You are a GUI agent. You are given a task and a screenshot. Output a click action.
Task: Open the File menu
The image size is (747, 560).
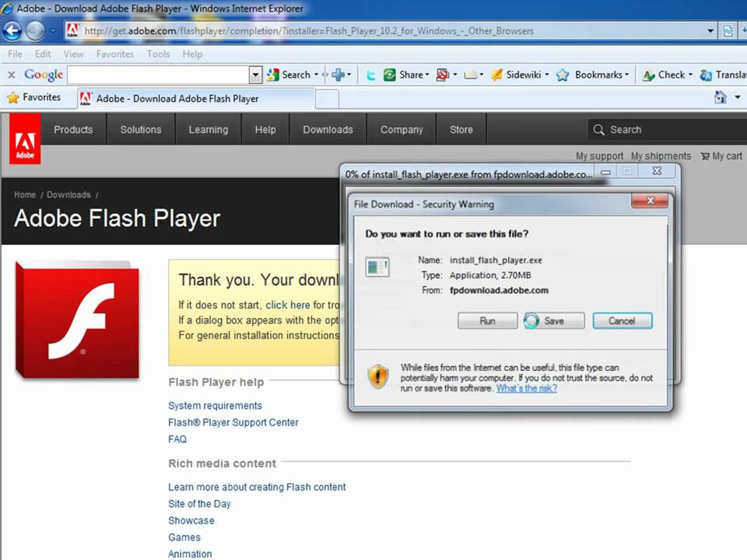[15, 54]
